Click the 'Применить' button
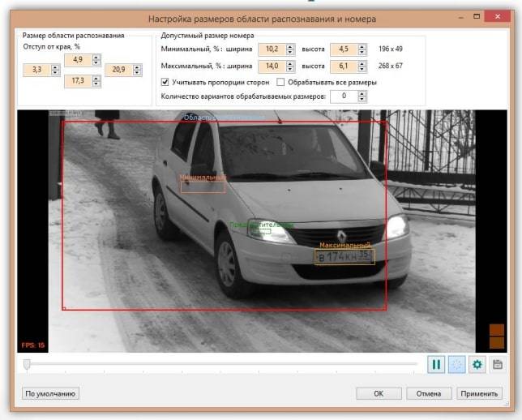Screen dimensions: 522x420 478,394
